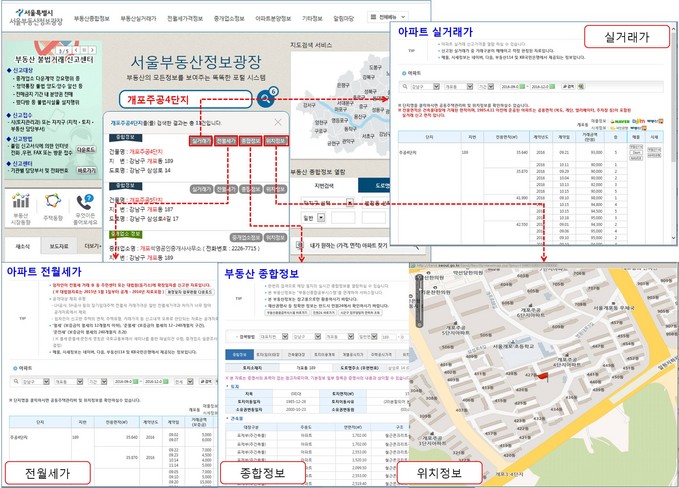
Task: Click the 서울부동산정보광장 logo in header
Action: (x=36, y=17)
